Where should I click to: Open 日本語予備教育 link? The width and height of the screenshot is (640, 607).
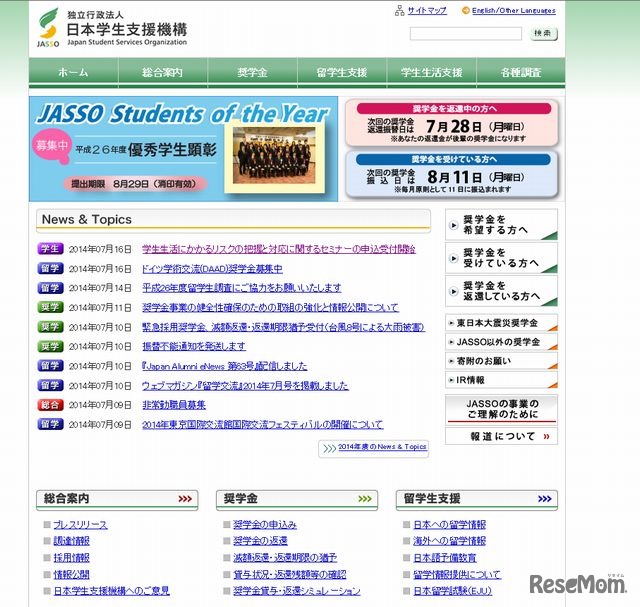pos(445,558)
